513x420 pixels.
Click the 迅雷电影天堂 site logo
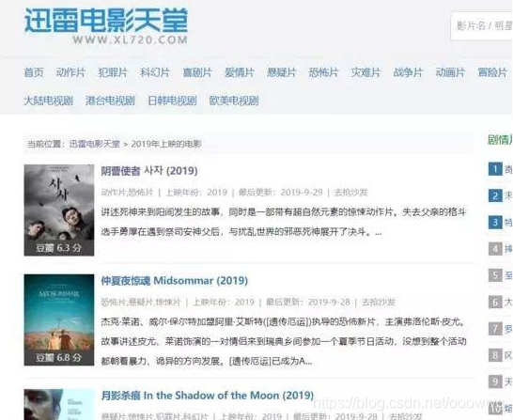tap(106, 26)
